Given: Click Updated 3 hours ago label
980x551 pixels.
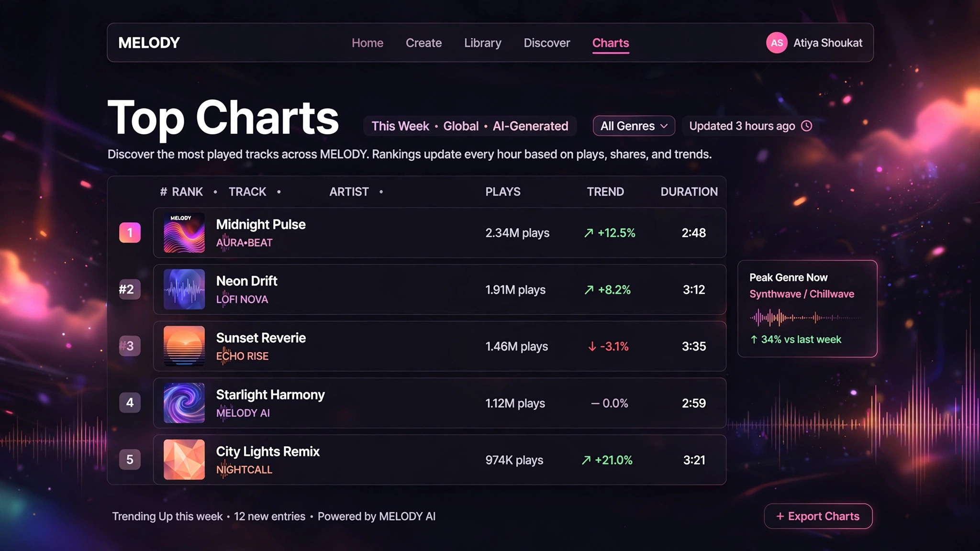Looking at the screenshot, I should tap(742, 126).
